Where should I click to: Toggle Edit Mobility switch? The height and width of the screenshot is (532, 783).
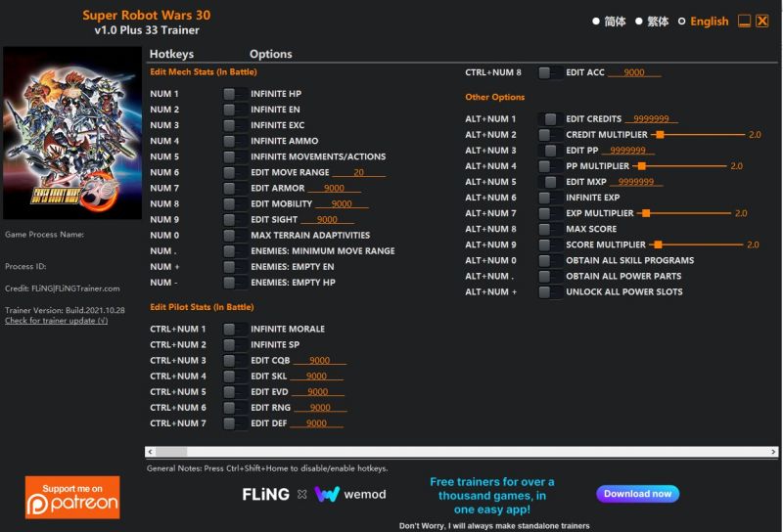point(235,203)
